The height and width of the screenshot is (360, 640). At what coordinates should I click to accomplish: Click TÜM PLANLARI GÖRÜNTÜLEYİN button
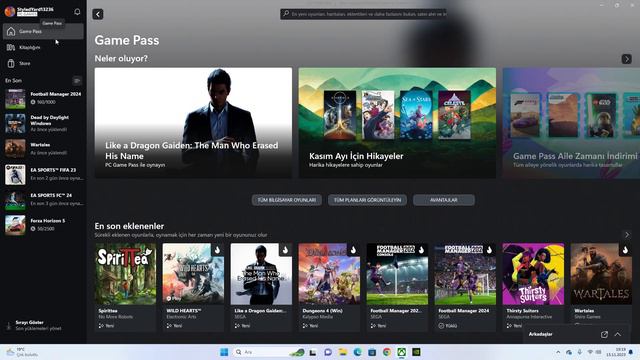coord(367,200)
